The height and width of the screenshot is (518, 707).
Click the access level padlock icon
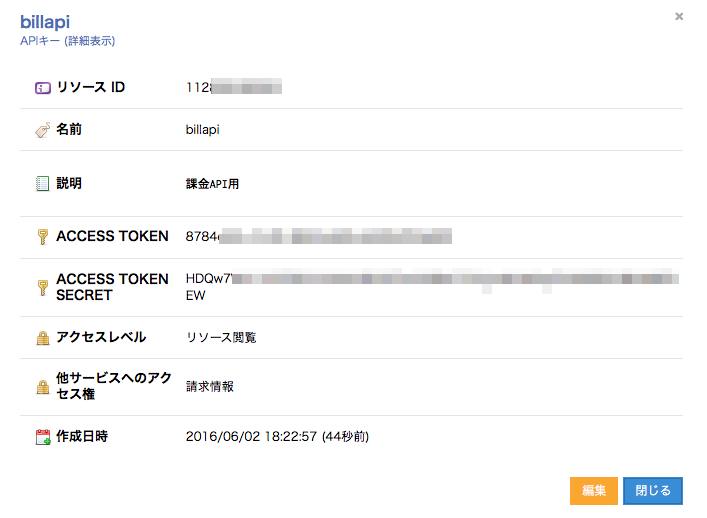43,338
